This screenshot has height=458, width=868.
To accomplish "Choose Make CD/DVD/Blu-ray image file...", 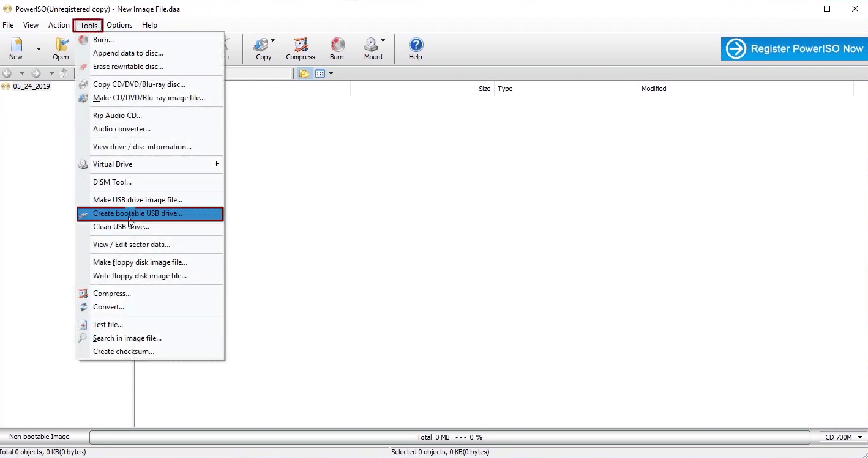I will [x=150, y=98].
